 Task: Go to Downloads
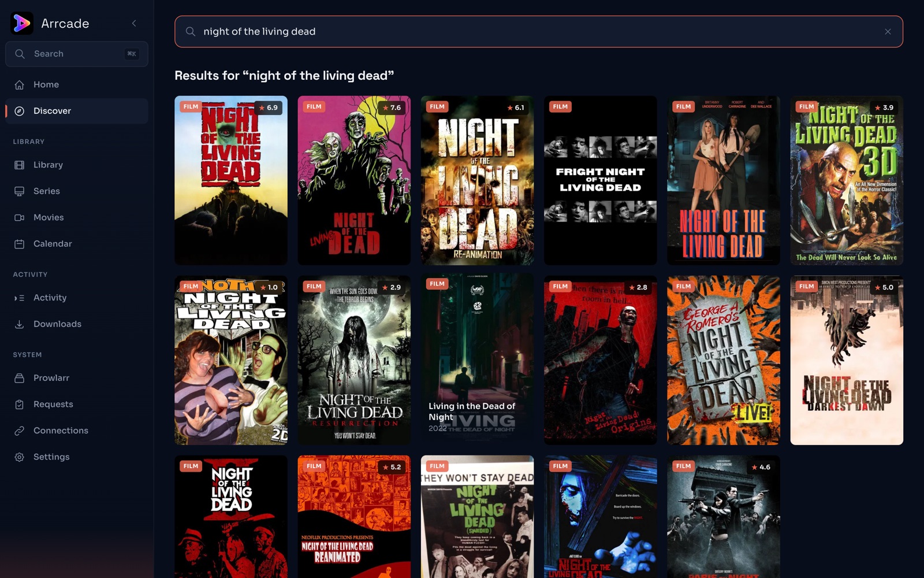[x=77, y=324]
